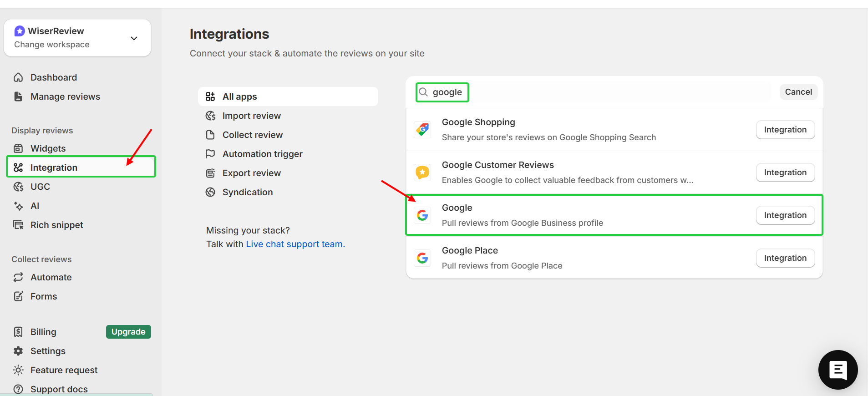The width and height of the screenshot is (868, 396).
Task: Open the live chat widget bubble
Action: tap(838, 370)
